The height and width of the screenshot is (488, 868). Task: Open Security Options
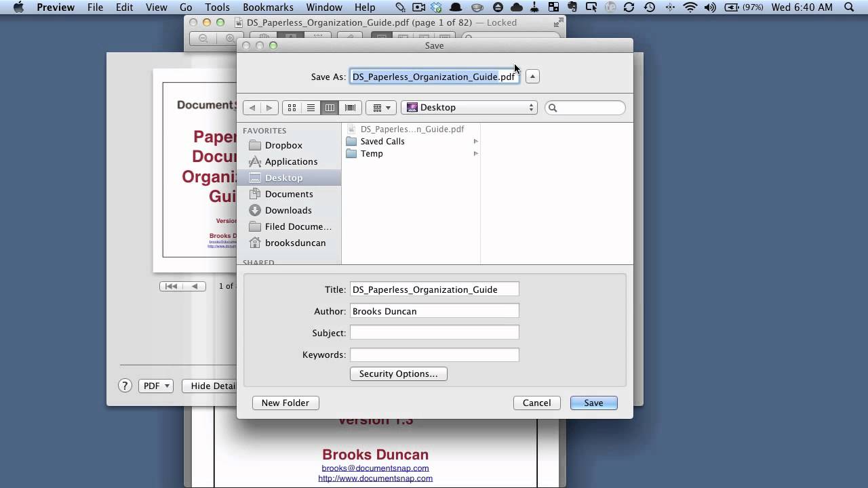pos(399,373)
